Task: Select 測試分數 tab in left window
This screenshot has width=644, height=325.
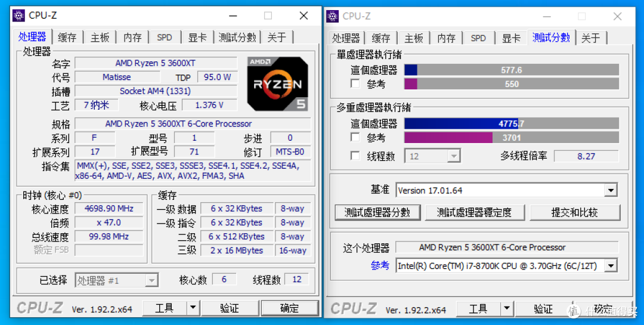Action: [x=237, y=38]
